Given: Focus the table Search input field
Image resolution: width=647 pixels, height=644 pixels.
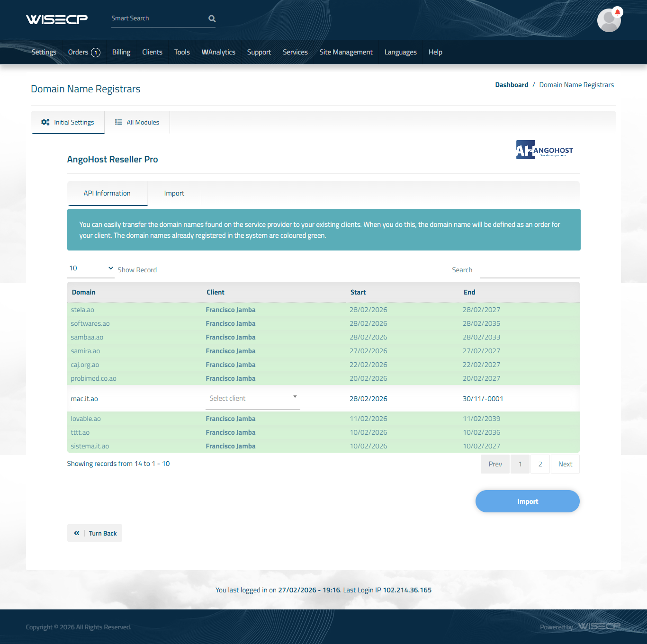Looking at the screenshot, I should coord(530,270).
